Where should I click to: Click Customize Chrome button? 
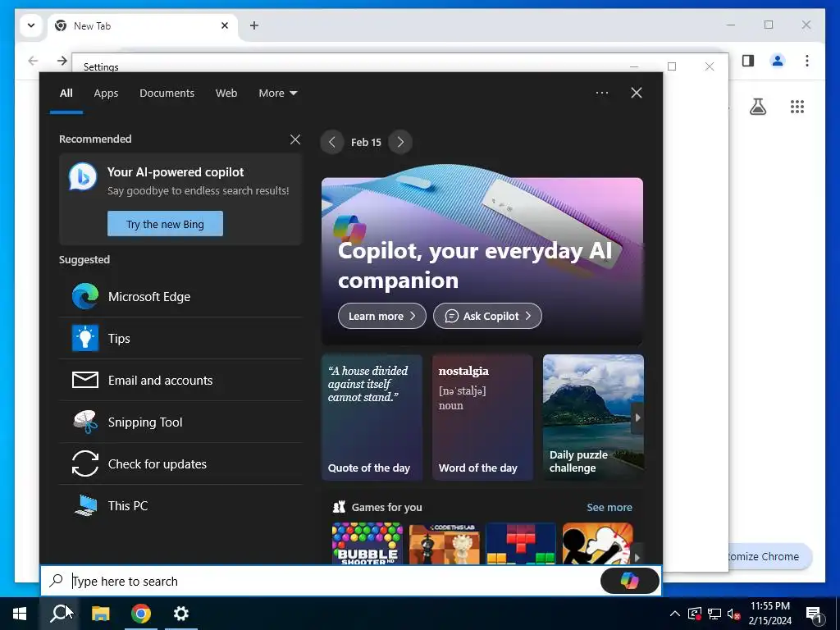coord(770,557)
